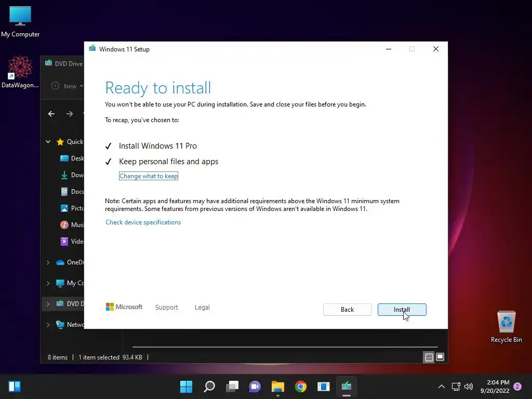The height and width of the screenshot is (399, 532).
Task: Open My Computer desktop icon
Action: pyautogui.click(x=20, y=22)
